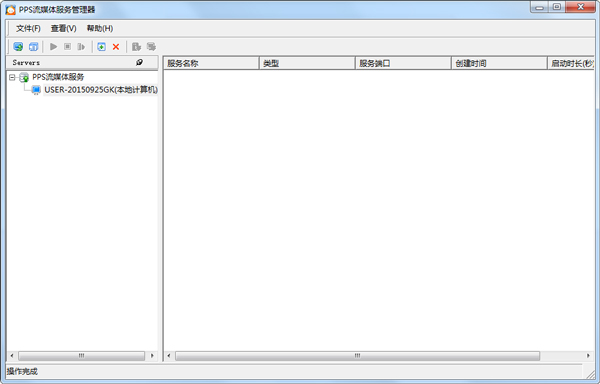Open the 查看(V) menu
Screen dimensions: 600x384
tap(64, 28)
